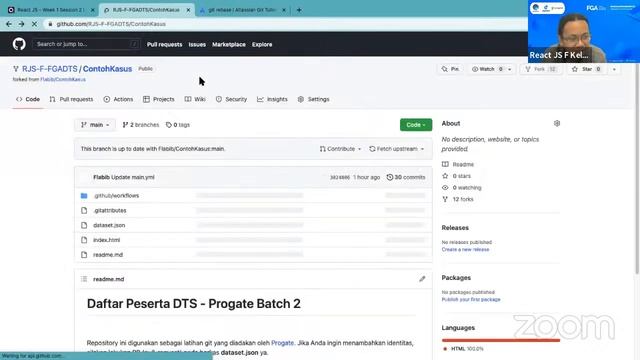Open the RJS-F-FGADTS owner link

(50, 69)
